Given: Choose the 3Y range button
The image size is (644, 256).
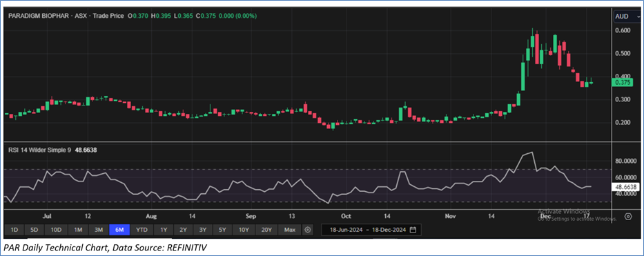Looking at the screenshot, I should click(203, 230).
